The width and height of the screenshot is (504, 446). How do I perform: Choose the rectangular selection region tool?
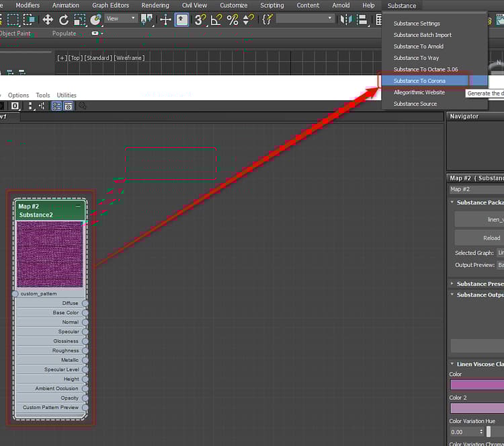[13, 20]
